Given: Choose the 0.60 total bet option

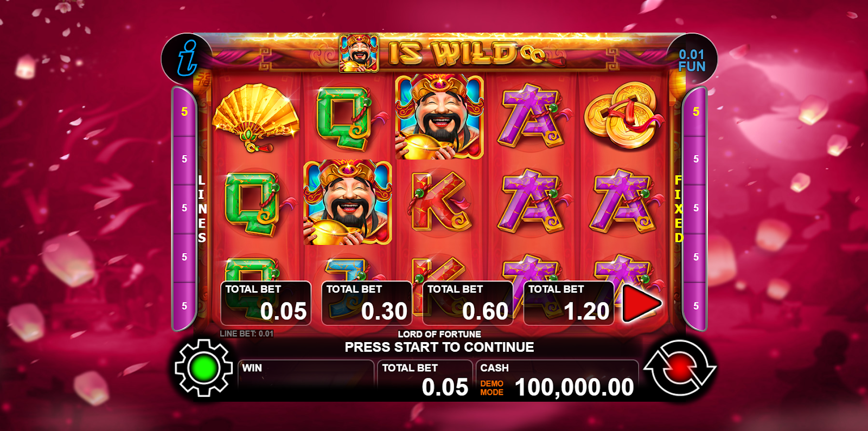Looking at the screenshot, I should click(x=468, y=303).
